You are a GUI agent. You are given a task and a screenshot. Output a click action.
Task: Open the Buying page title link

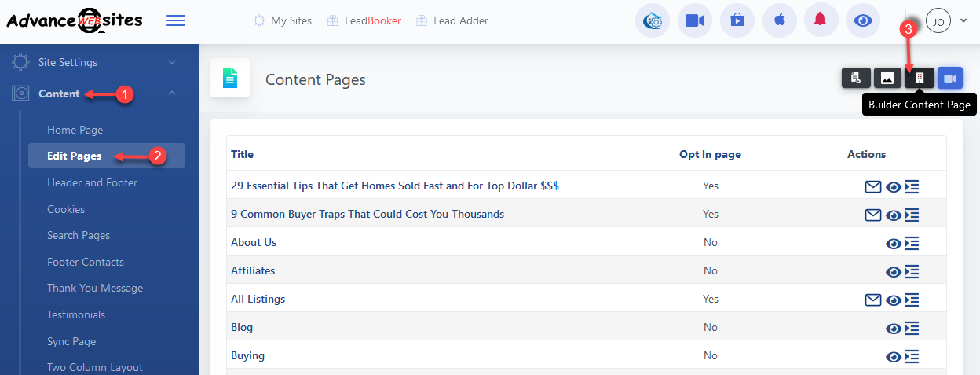pos(247,355)
